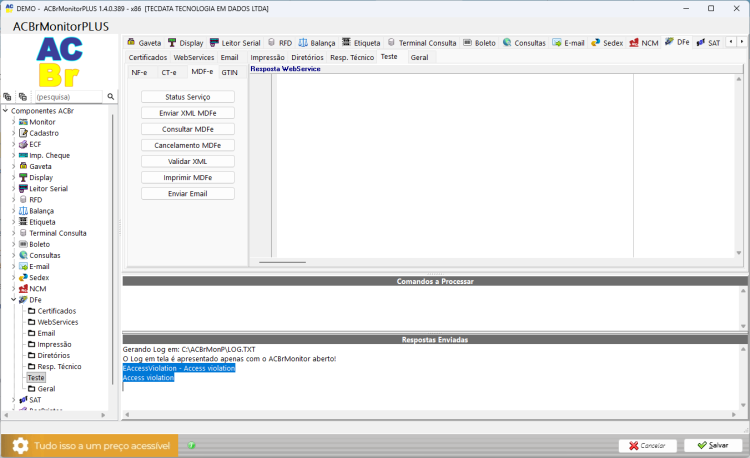Click the Enviar XML MDFe button
The width and height of the screenshot is (750, 458).
click(188, 113)
